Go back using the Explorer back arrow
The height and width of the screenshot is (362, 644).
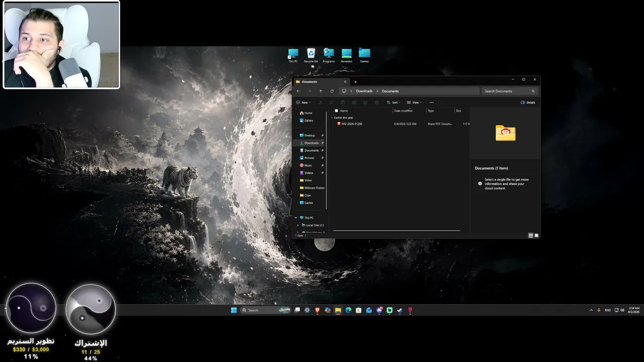click(298, 91)
